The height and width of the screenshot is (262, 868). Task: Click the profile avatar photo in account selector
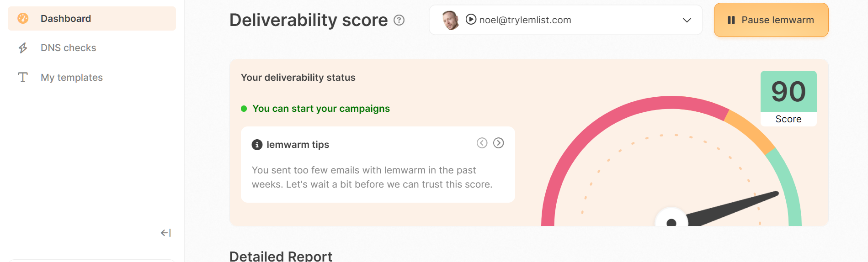pos(451,20)
